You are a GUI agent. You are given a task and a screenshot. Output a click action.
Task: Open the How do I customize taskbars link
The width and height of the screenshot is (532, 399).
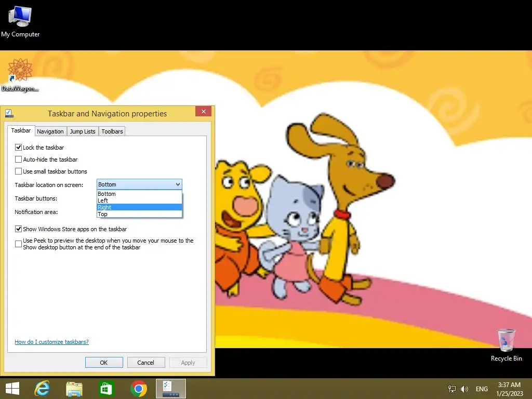51,342
